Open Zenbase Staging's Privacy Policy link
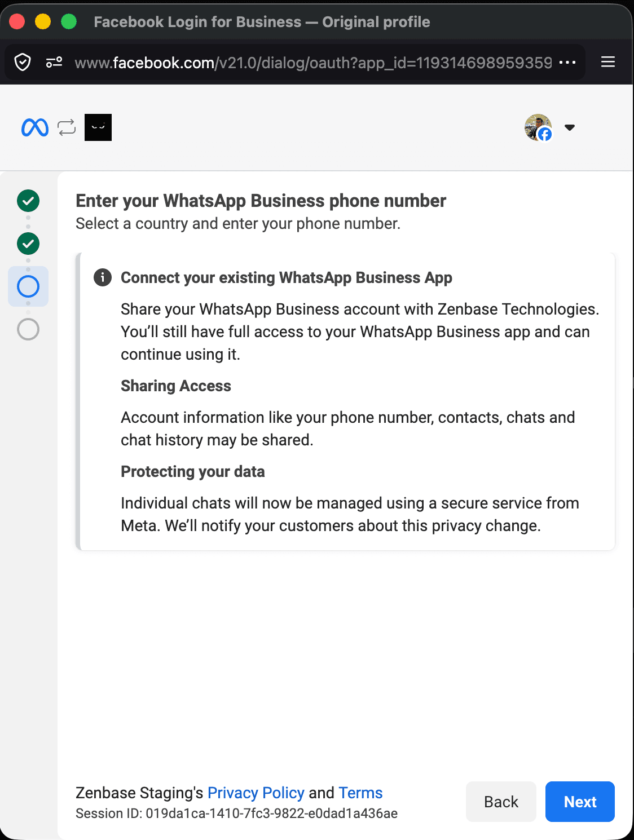 (x=256, y=793)
